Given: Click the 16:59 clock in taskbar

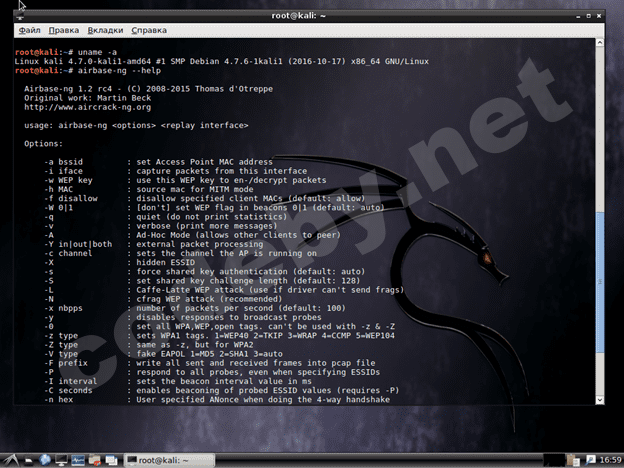Looking at the screenshot, I should [610, 460].
